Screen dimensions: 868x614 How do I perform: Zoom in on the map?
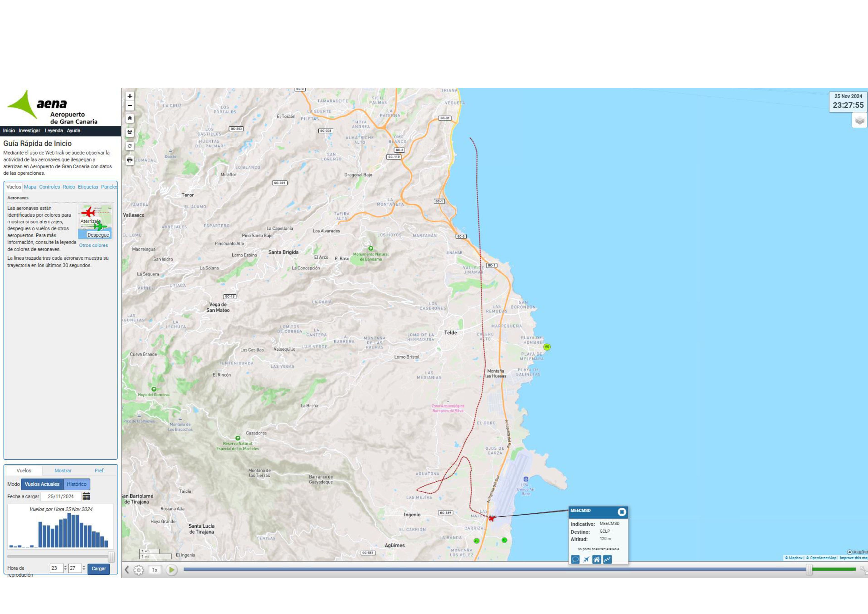[x=130, y=96]
